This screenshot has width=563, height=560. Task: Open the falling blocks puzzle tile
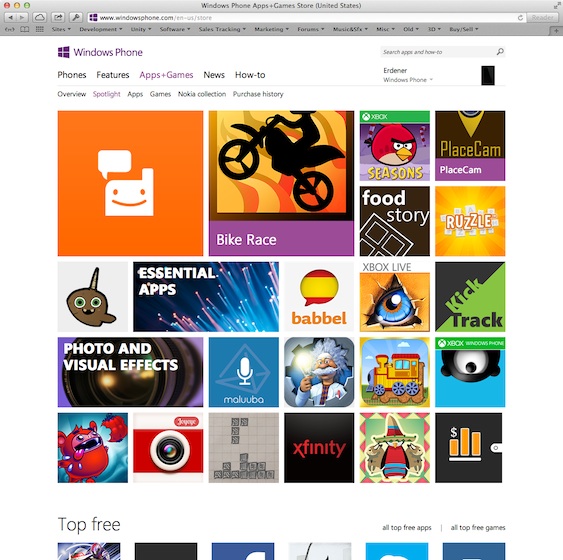coord(243,448)
